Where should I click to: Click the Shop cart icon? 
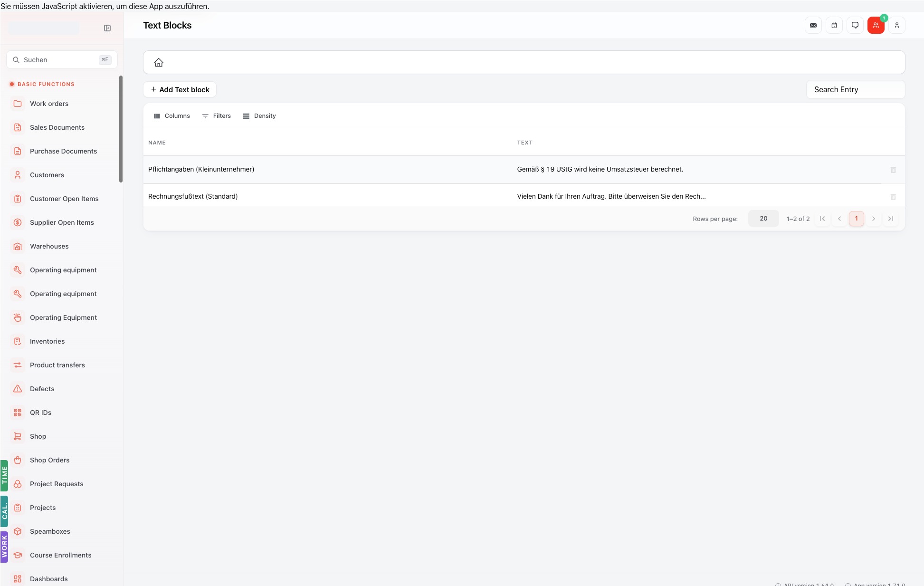click(18, 436)
